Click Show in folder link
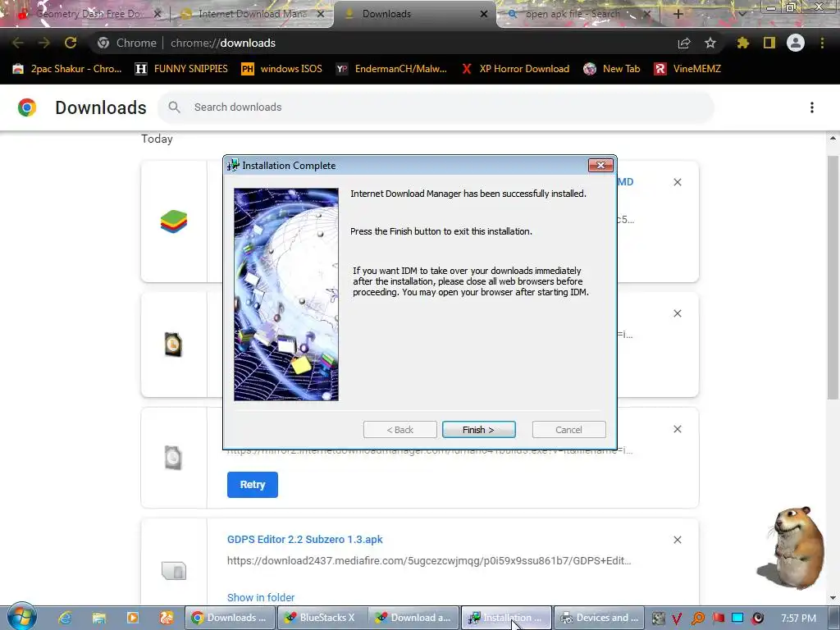Image resolution: width=840 pixels, height=630 pixels. coord(261,597)
